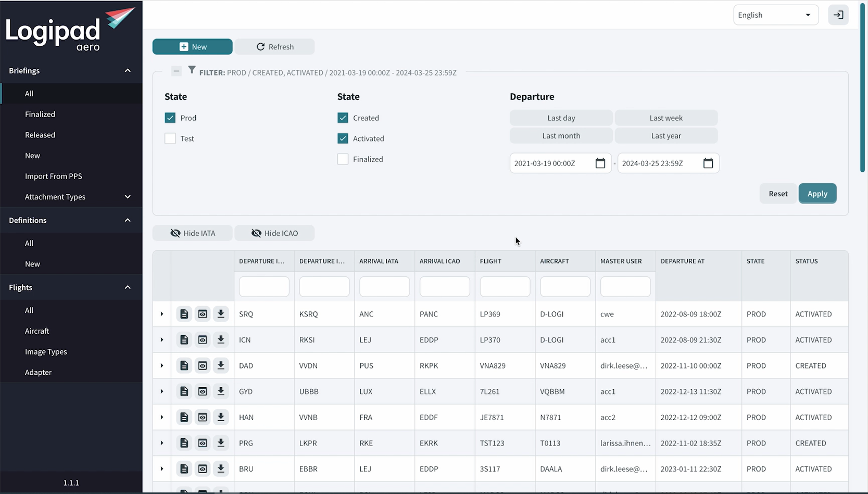Click the filter funnel icon
This screenshot has width=868, height=494.
click(192, 70)
